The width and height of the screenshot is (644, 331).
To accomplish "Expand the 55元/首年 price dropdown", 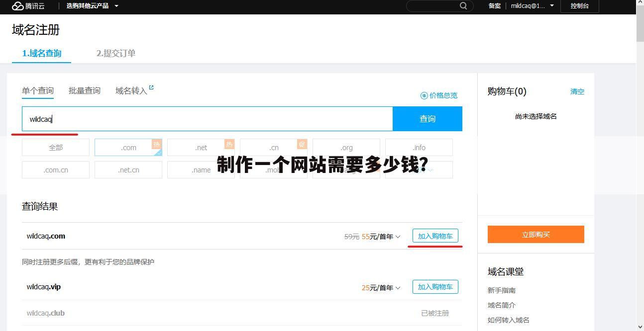I will tap(399, 237).
